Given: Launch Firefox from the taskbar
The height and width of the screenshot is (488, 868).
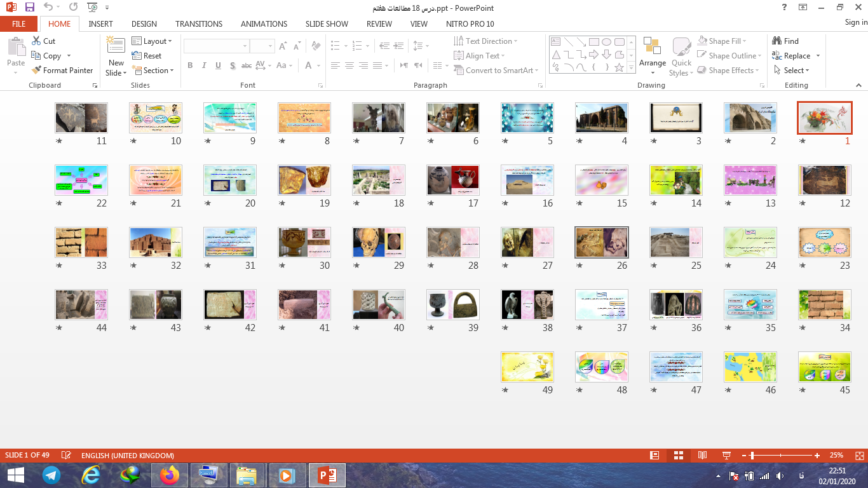Looking at the screenshot, I should [x=170, y=475].
